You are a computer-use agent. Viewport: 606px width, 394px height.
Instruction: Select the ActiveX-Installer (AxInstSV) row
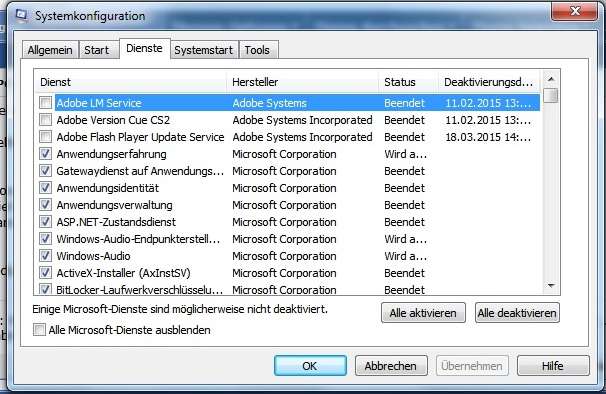coord(288,273)
